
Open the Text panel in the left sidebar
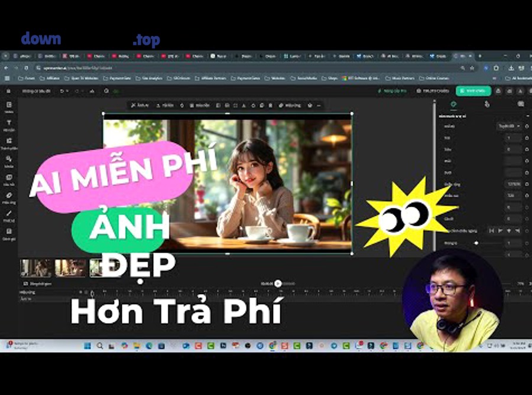10,121
